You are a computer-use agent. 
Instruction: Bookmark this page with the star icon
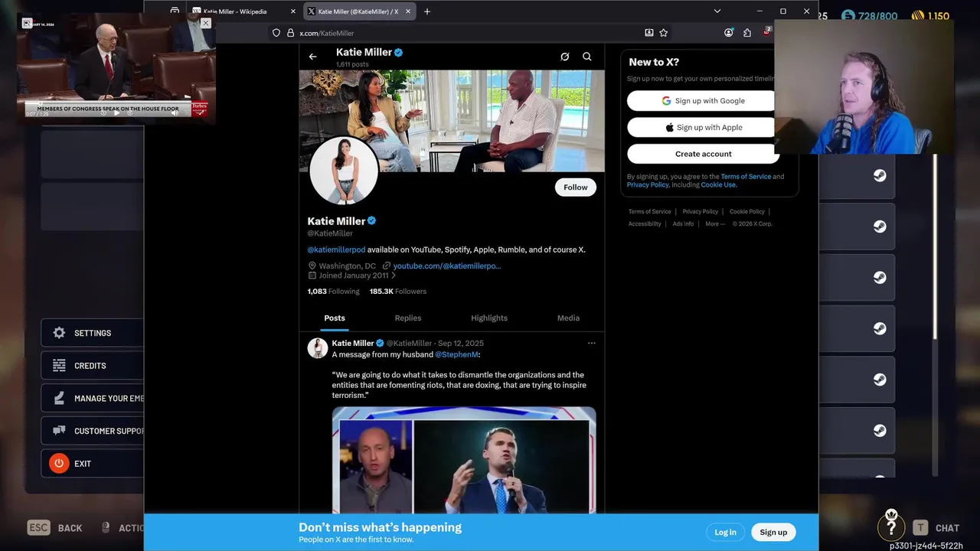pos(664,33)
